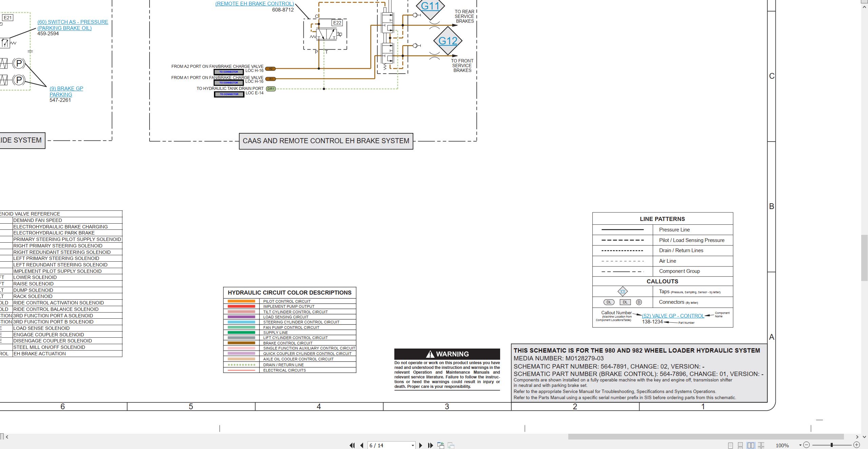Click the zoom out minus icon
Image resolution: width=868 pixels, height=449 pixels.
pos(807,445)
